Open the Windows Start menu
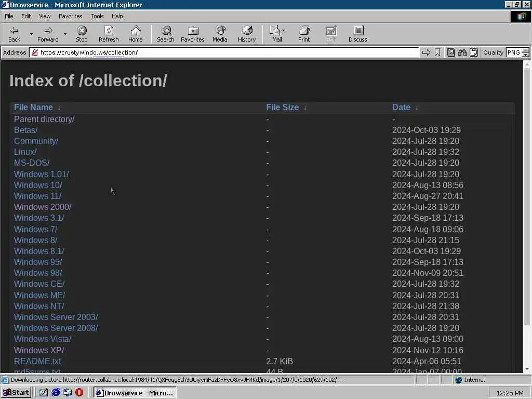Screen dimensions: 532x399 pyautogui.click(x=16, y=393)
